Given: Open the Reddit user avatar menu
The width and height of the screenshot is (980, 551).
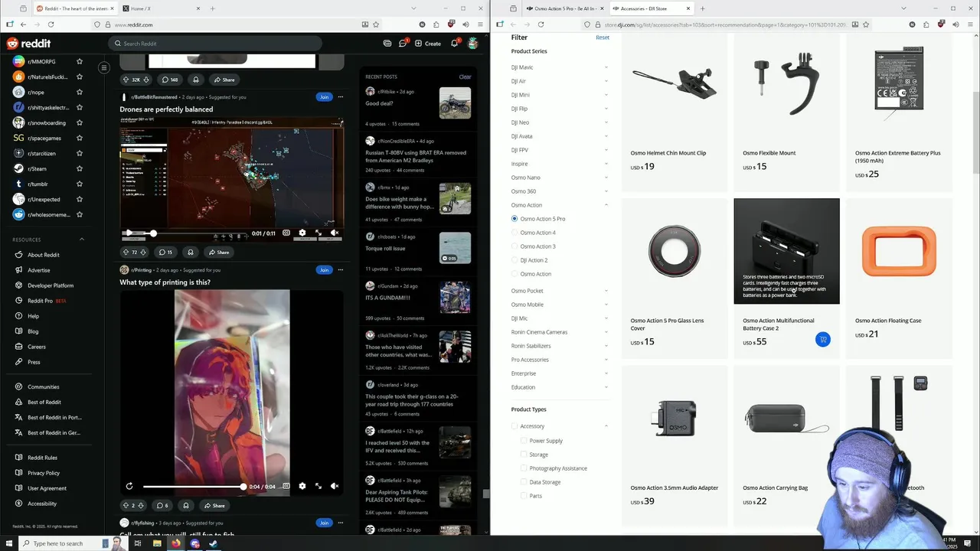Looking at the screenshot, I should (x=473, y=44).
